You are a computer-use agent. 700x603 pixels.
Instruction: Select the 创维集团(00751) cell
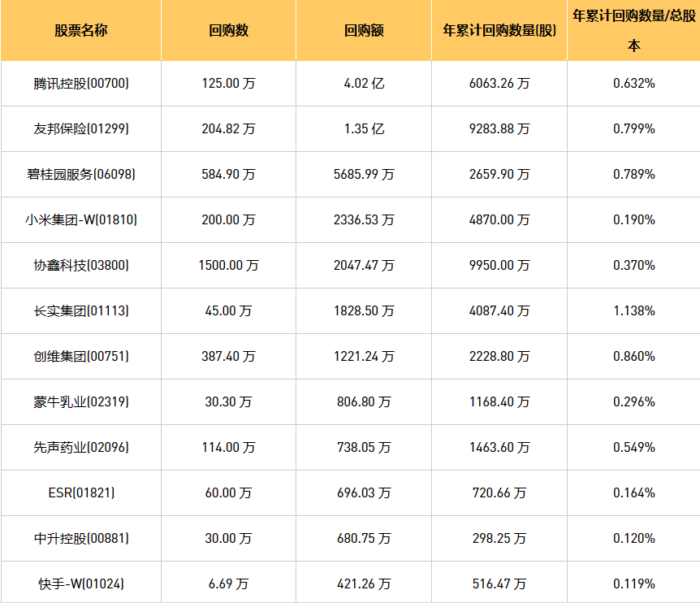pos(81,357)
